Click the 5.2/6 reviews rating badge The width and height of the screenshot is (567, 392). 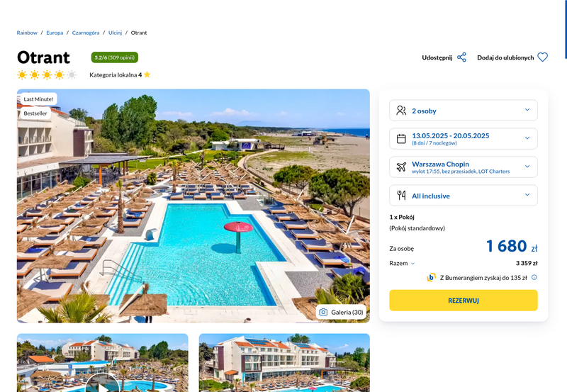[x=115, y=57]
